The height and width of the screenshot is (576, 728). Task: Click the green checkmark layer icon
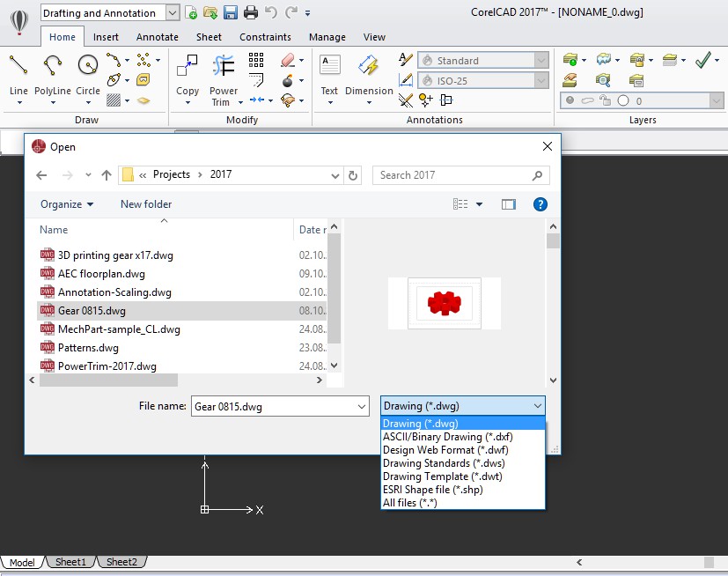(x=703, y=60)
